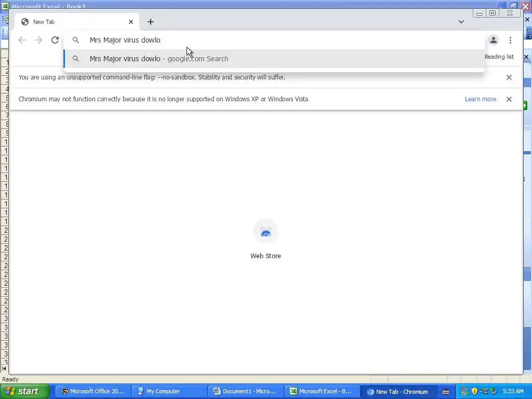The width and height of the screenshot is (532, 399).
Task: Click the security shield tray icon
Action: pyautogui.click(x=474, y=392)
